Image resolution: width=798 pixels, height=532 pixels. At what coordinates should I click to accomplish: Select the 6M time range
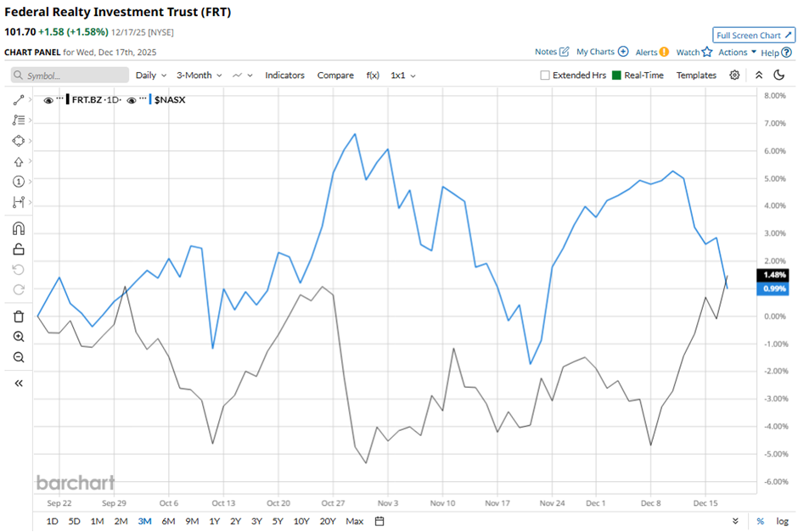pos(168,521)
